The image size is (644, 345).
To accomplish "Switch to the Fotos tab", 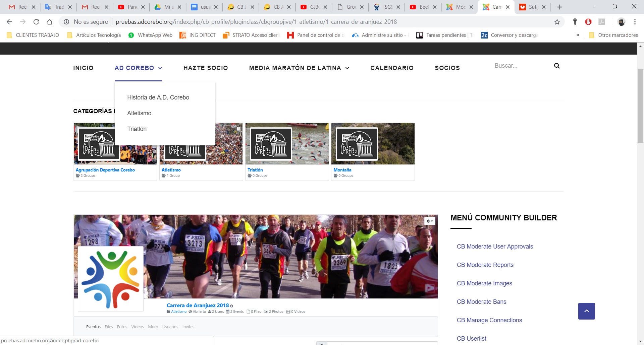I will 122,327.
